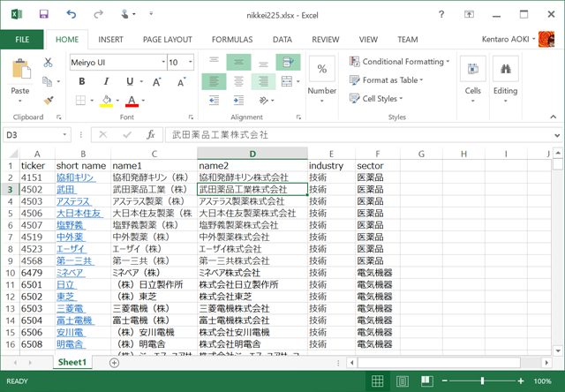Viewport: 565px width, 392px height.
Task: Cut the selection with the scissors icon
Action: point(48,63)
